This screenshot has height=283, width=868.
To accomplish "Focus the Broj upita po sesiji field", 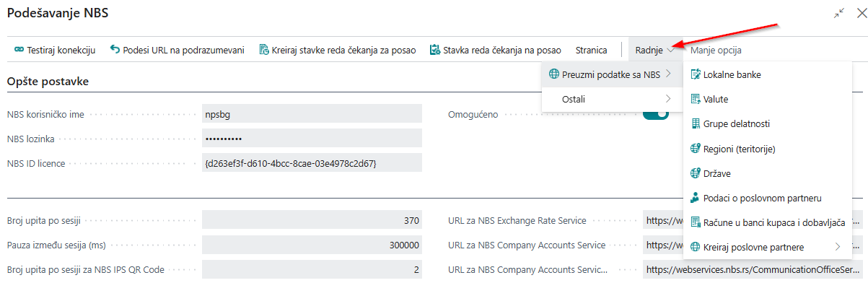I will [312, 220].
